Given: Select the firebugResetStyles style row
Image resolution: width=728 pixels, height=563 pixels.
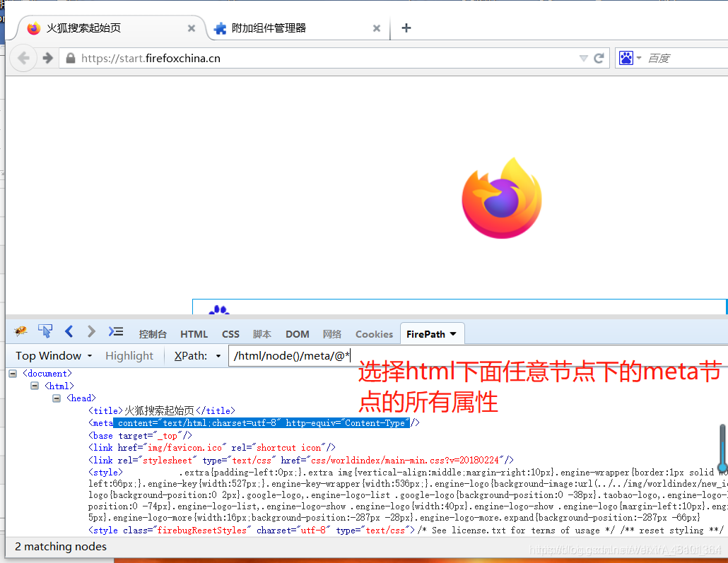Looking at the screenshot, I should point(406,530).
